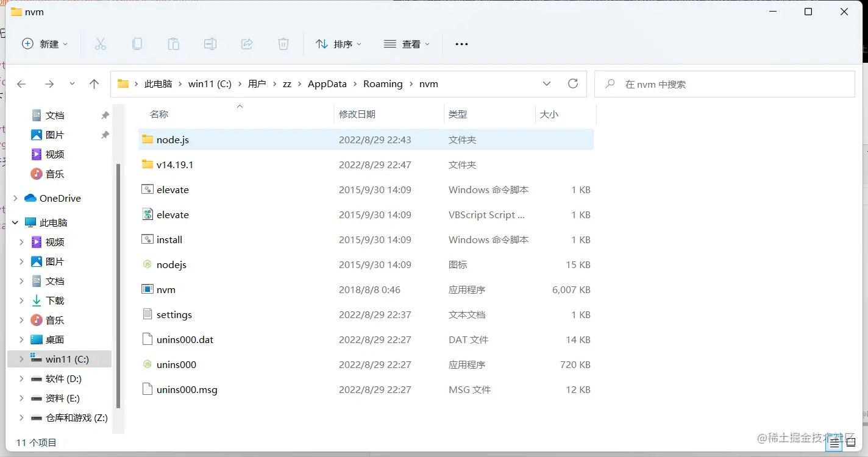Sort by the 大小 column header

click(x=549, y=114)
